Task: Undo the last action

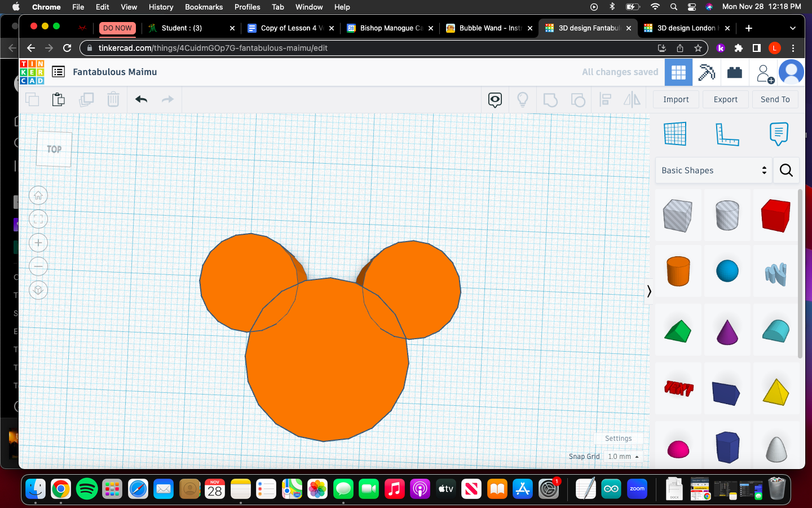Action: (x=141, y=99)
